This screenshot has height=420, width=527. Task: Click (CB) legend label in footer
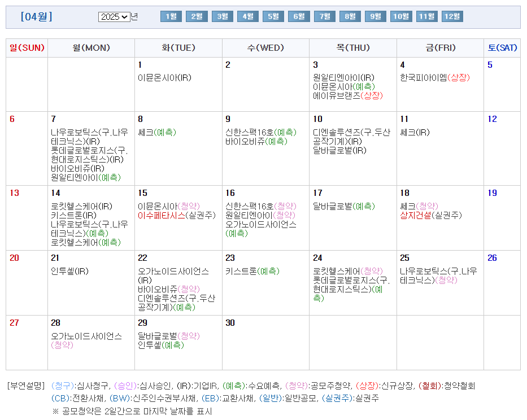[x=60, y=398]
